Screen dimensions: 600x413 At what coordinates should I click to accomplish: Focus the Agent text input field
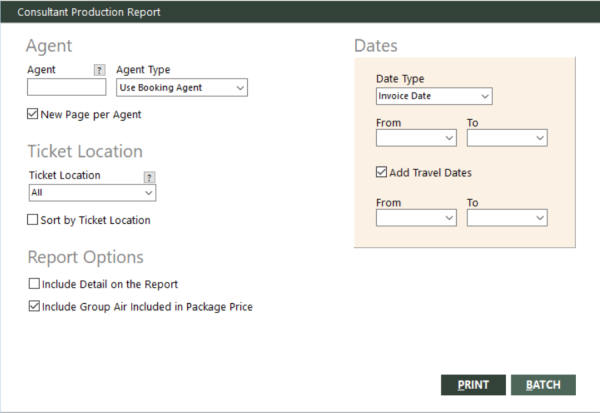click(x=67, y=87)
